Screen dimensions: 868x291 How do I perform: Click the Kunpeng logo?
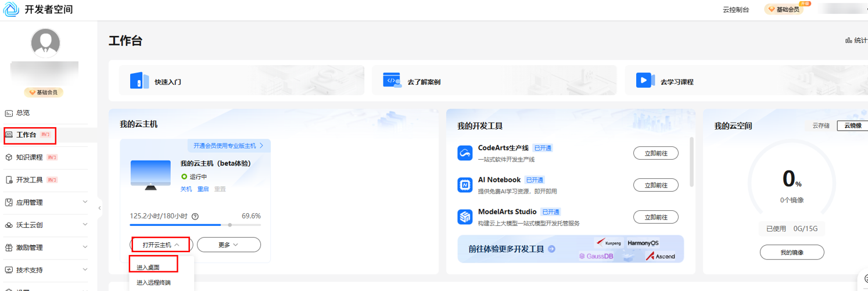[x=608, y=243]
